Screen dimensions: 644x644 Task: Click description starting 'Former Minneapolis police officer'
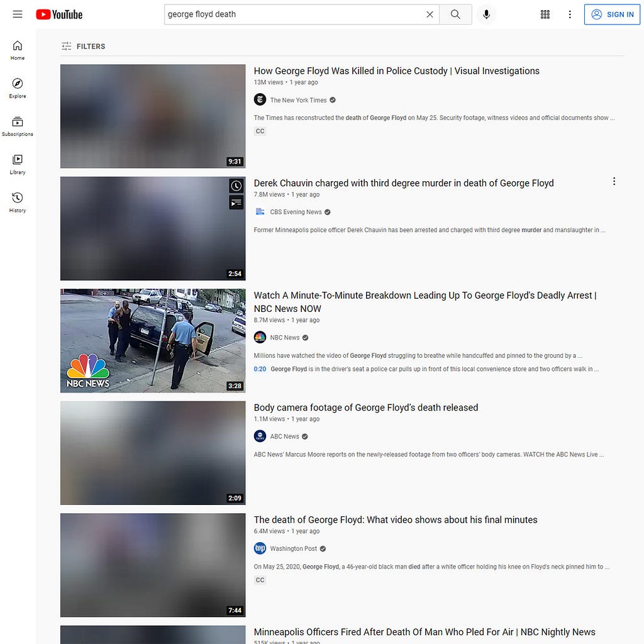pyautogui.click(x=429, y=230)
